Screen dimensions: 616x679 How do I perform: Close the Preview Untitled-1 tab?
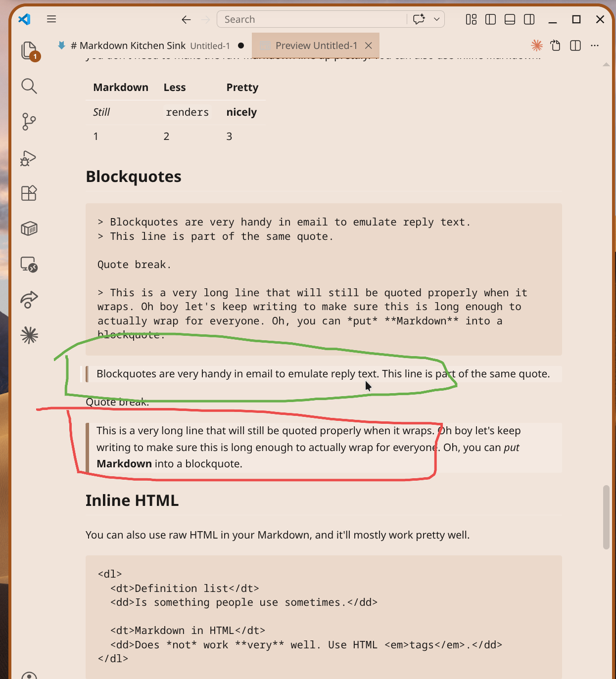368,45
